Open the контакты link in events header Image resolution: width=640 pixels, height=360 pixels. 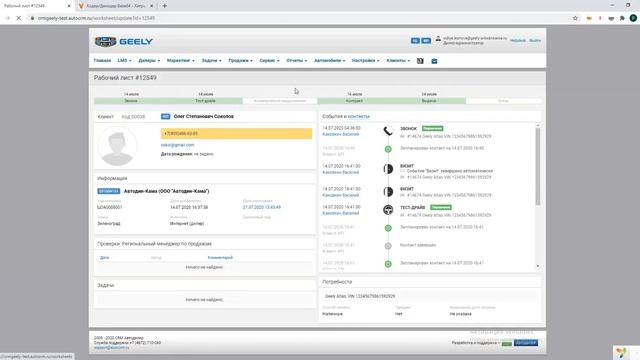[359, 117]
